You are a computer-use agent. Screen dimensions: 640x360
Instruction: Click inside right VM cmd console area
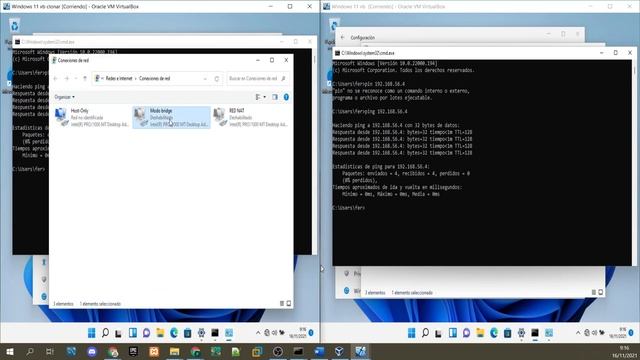click(482, 162)
